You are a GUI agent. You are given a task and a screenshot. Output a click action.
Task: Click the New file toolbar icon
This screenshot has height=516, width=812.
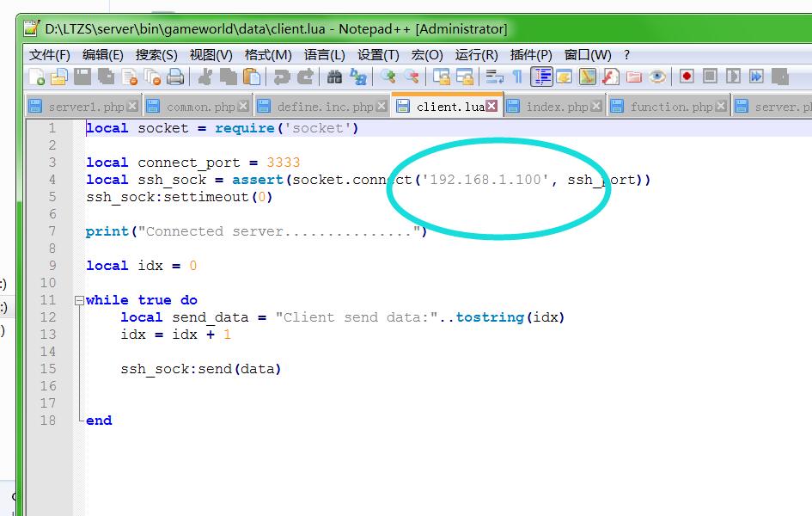36,77
